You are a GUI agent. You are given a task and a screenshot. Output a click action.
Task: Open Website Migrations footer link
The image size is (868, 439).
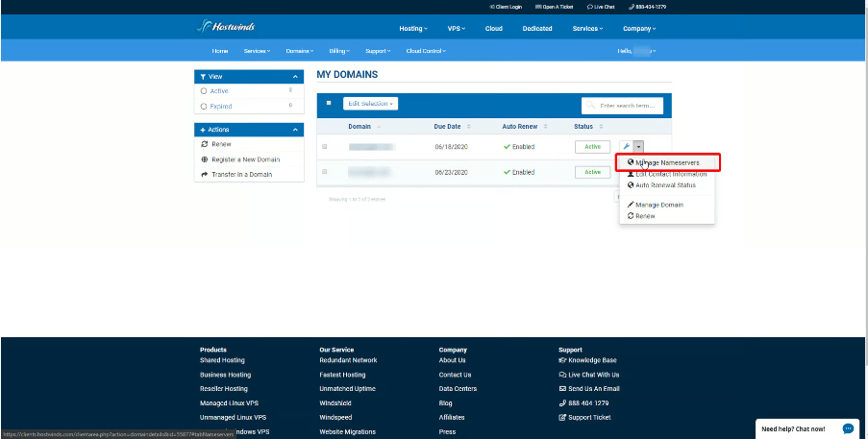[x=348, y=432]
